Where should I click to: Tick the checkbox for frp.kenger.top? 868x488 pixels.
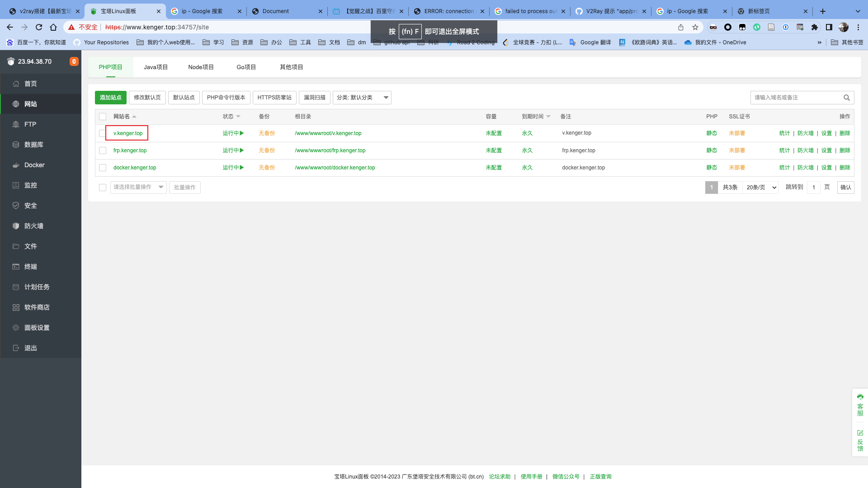coord(103,150)
